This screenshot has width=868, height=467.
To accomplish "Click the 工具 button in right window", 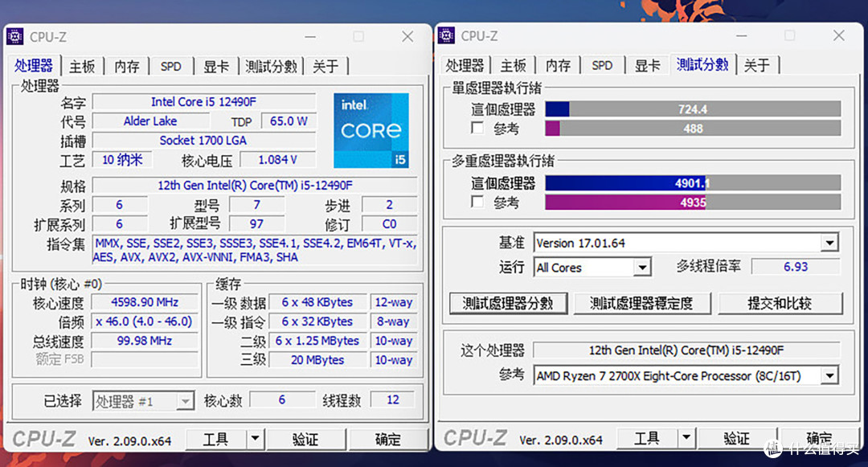I will 647,438.
